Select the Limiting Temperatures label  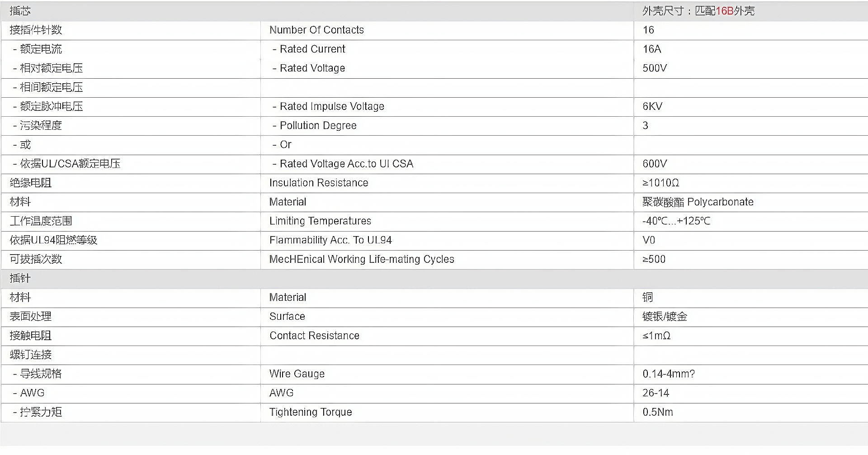pos(320,221)
